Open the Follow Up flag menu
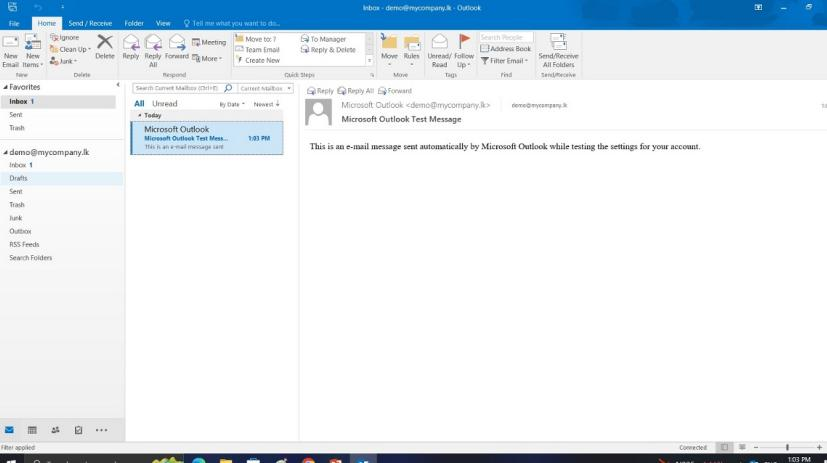Image resolution: width=827 pixels, height=463 pixels. click(464, 51)
